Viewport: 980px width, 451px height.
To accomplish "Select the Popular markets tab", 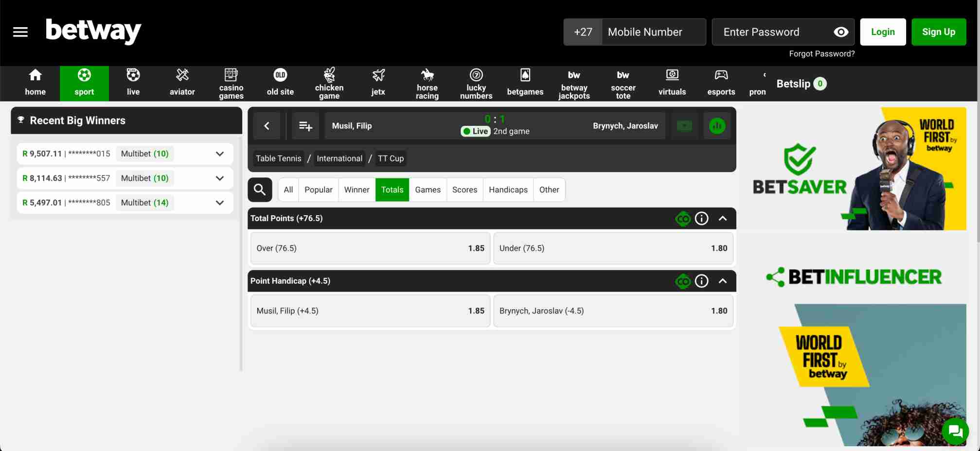I will point(319,190).
